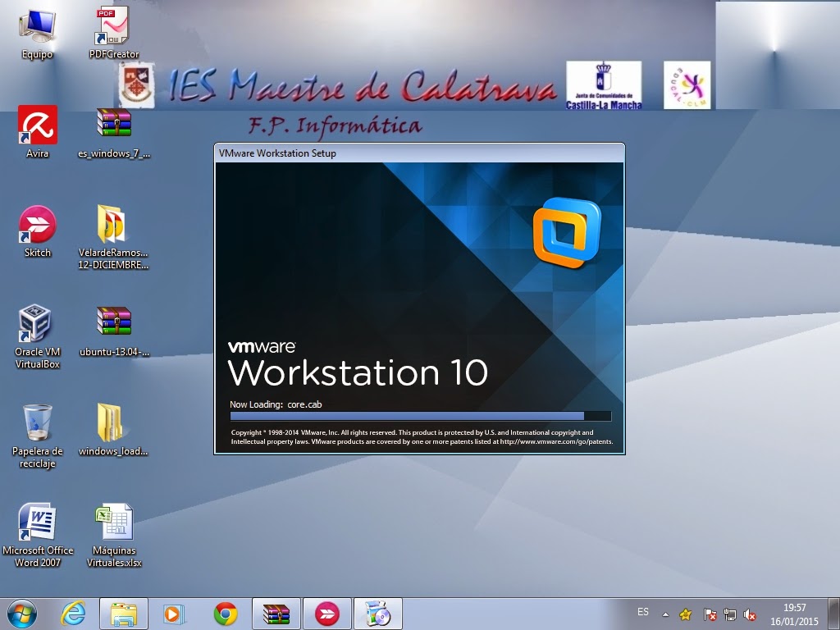Click the Now Loading: core.cab text
This screenshot has height=630, width=840.
pyautogui.click(x=276, y=404)
